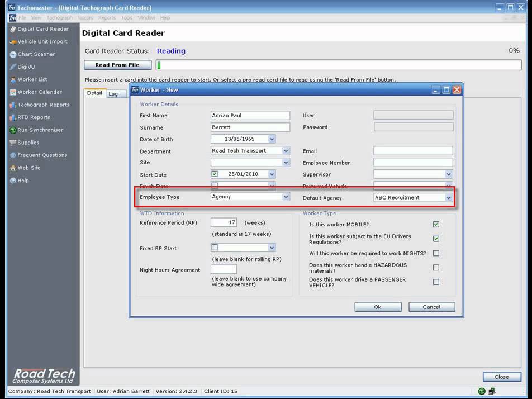Check 'required to work NIGHTS' box
The image size is (532, 399).
436,253
